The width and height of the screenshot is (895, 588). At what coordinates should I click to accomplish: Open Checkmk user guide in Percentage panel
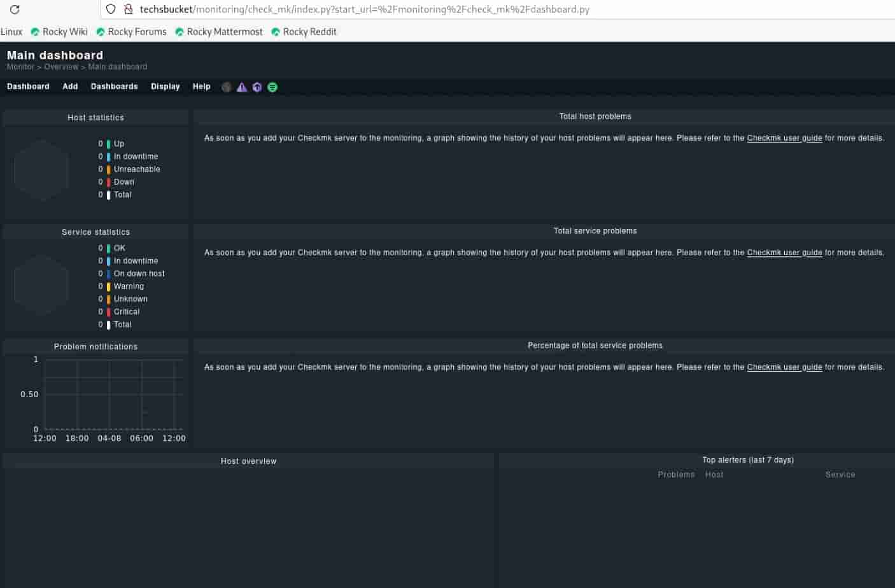point(784,367)
